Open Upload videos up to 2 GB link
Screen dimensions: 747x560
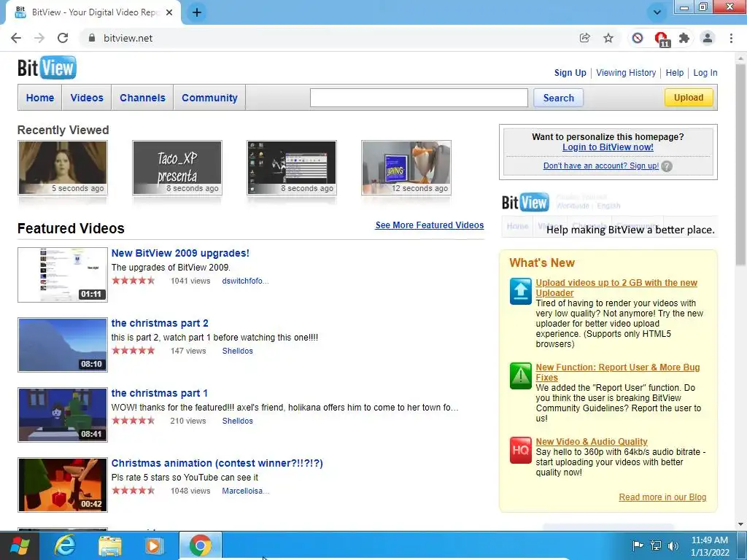pyautogui.click(x=616, y=287)
